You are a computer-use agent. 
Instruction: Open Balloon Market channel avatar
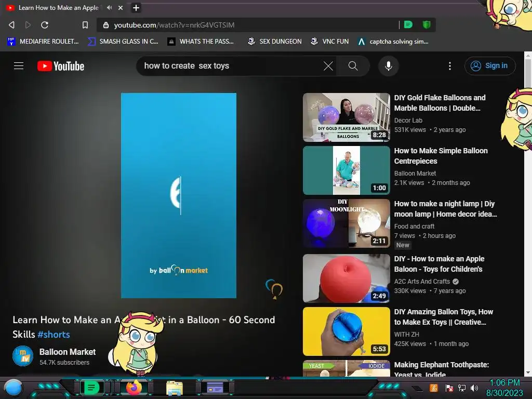click(x=23, y=356)
